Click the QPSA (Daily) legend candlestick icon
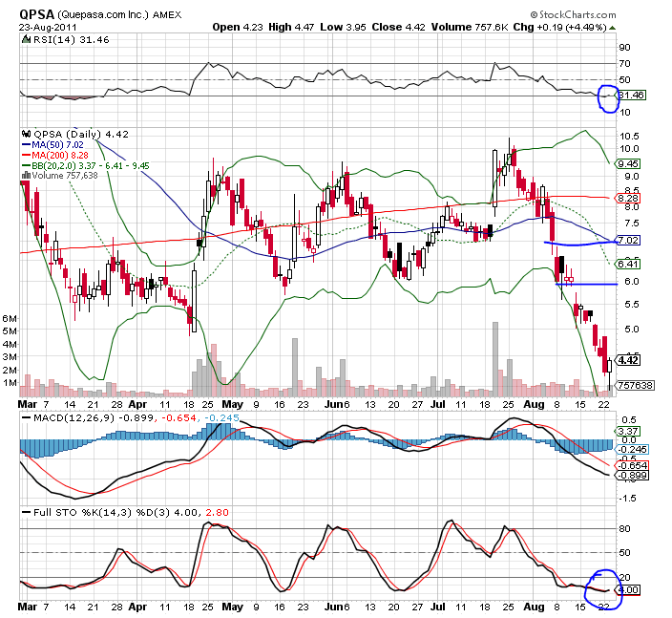 click(x=26, y=134)
